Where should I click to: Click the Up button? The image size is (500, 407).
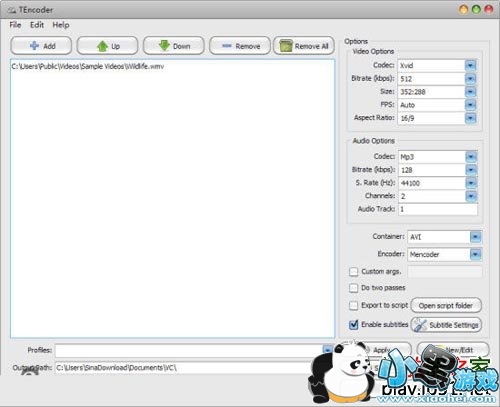coord(107,46)
